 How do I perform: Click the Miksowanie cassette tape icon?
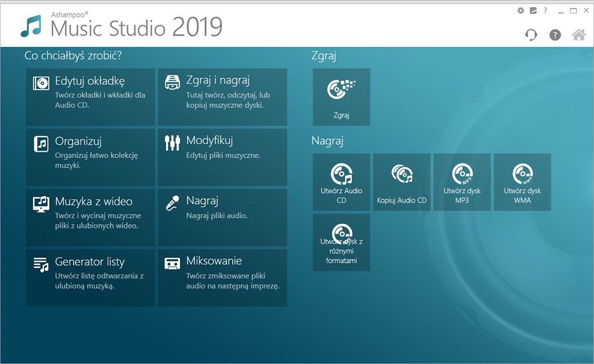[x=172, y=263]
